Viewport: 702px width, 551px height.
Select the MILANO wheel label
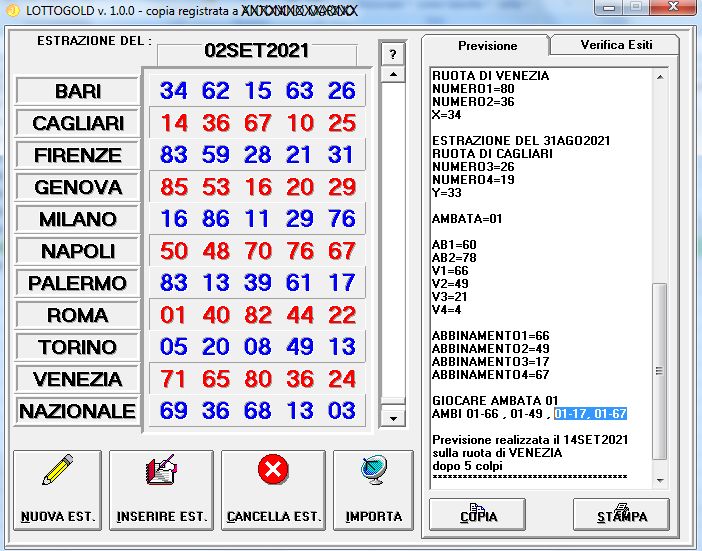click(77, 219)
